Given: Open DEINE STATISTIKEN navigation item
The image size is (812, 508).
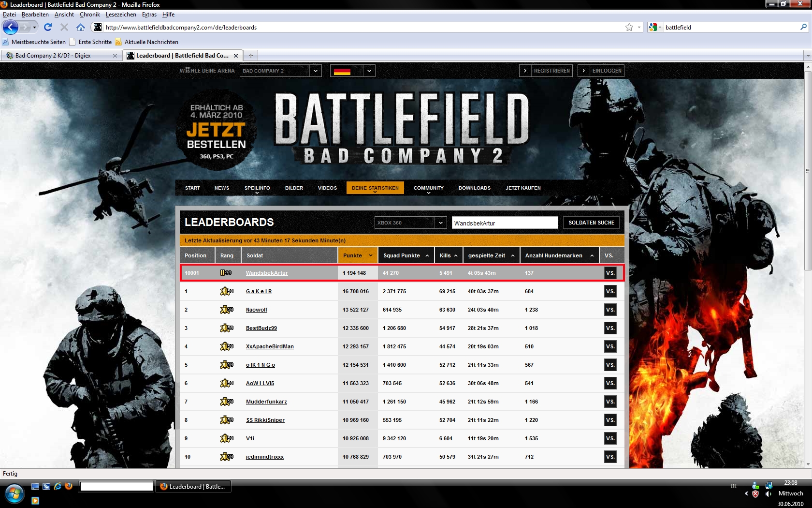Looking at the screenshot, I should point(375,188).
